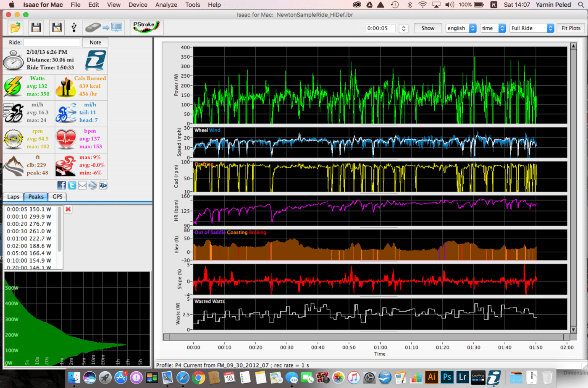
Task: Open a ride file with folder icon
Action: (16, 28)
